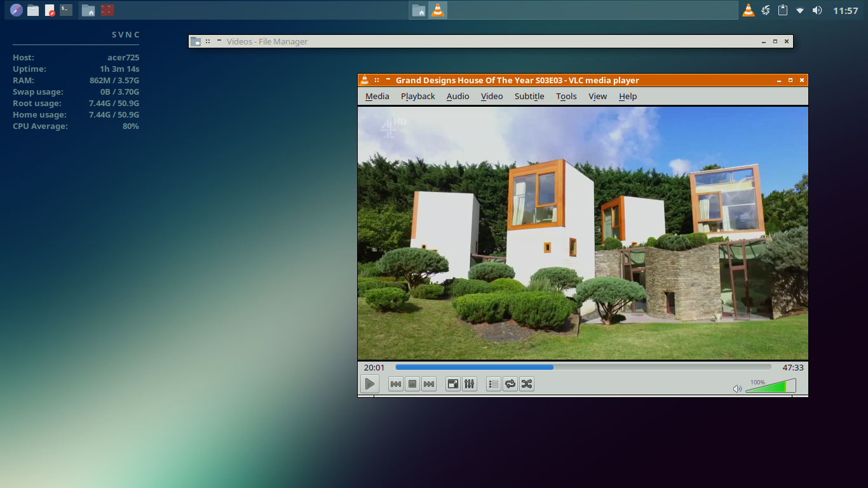Toggle VLC fullscreen mode button
The image size is (868, 488).
[453, 384]
